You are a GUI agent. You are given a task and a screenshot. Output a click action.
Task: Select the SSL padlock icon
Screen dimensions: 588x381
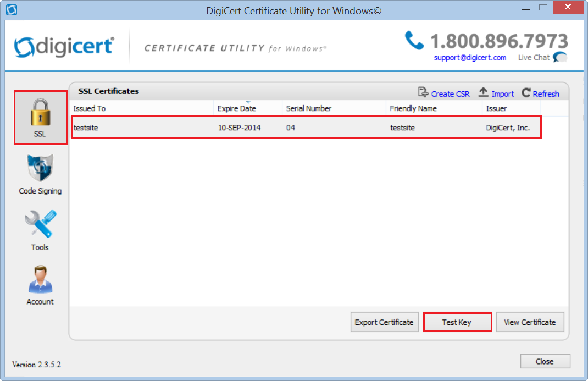(x=40, y=113)
